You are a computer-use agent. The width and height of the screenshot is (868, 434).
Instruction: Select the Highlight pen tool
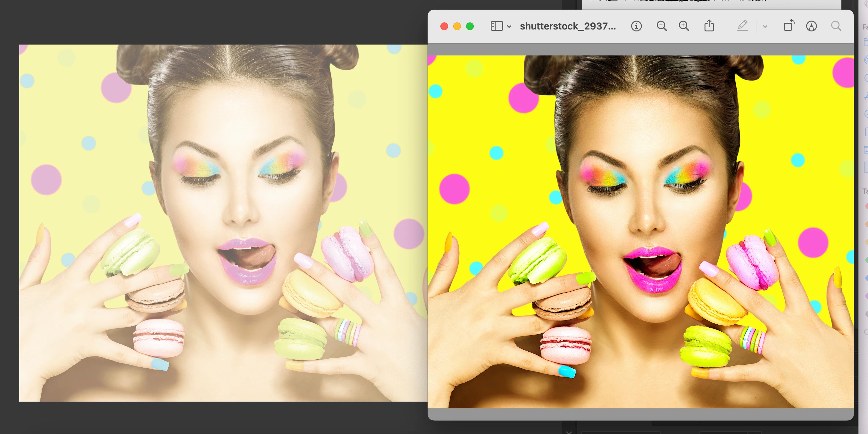click(x=742, y=26)
